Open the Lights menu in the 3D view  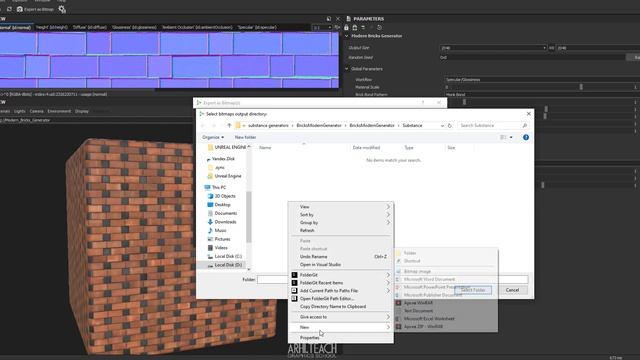coord(20,111)
